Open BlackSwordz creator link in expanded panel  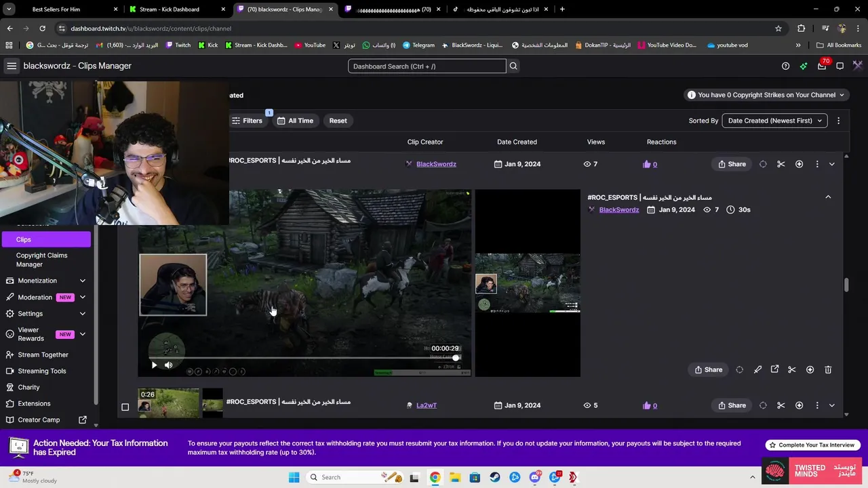tap(618, 209)
